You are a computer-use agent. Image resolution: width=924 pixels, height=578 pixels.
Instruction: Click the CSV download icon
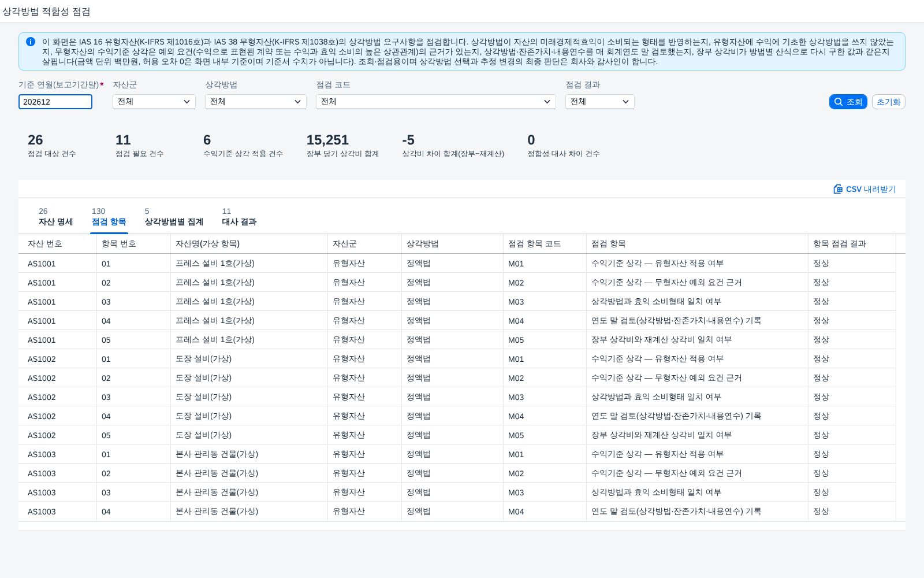pyautogui.click(x=838, y=189)
